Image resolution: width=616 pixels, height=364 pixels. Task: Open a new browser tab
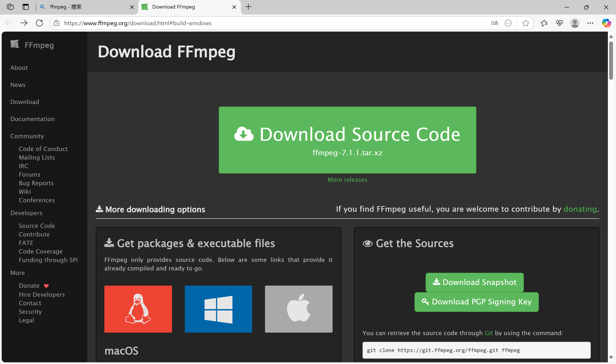248,7
